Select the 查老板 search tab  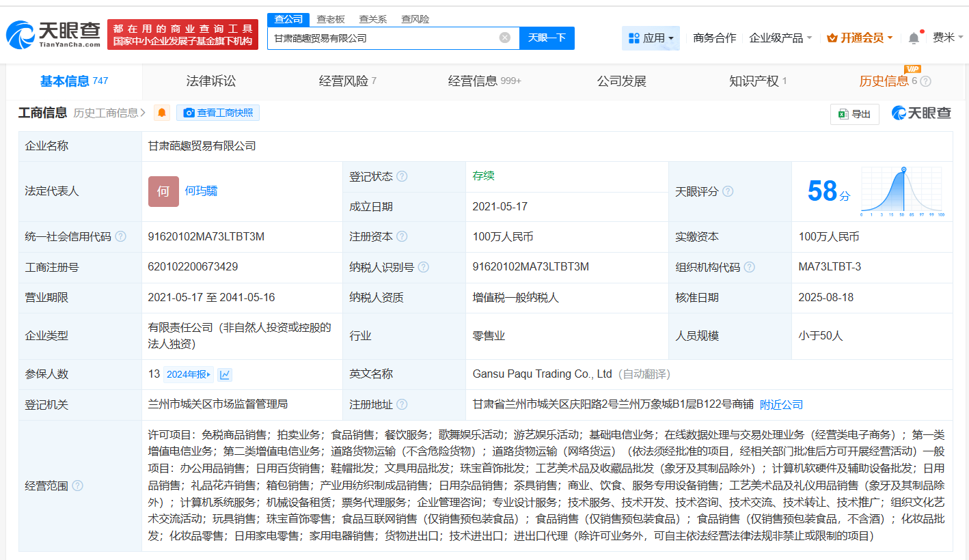coord(330,19)
